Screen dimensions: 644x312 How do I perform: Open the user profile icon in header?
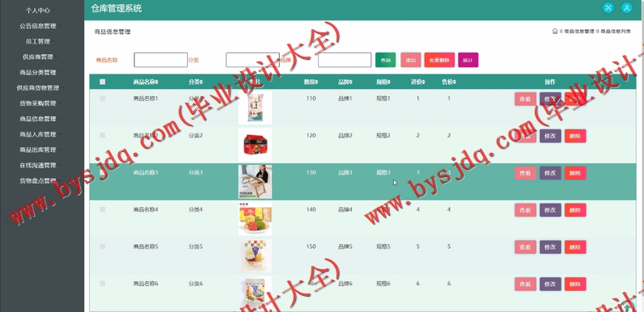(x=626, y=8)
